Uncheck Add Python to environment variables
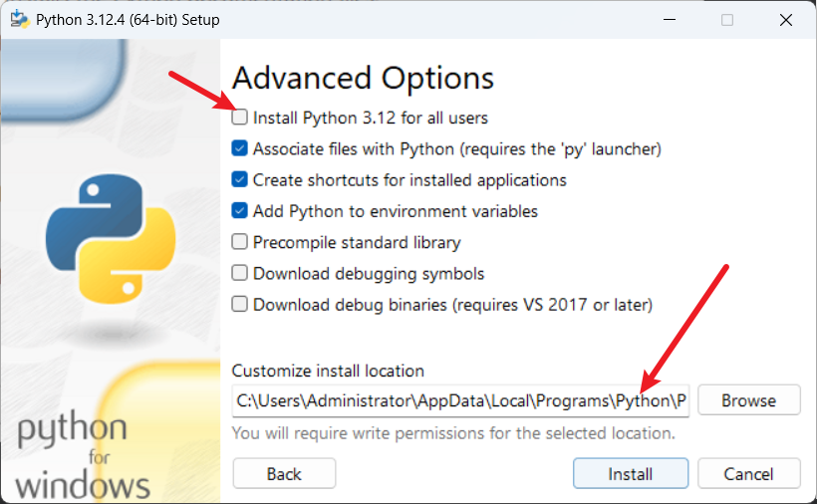The width and height of the screenshot is (817, 504). [x=240, y=211]
